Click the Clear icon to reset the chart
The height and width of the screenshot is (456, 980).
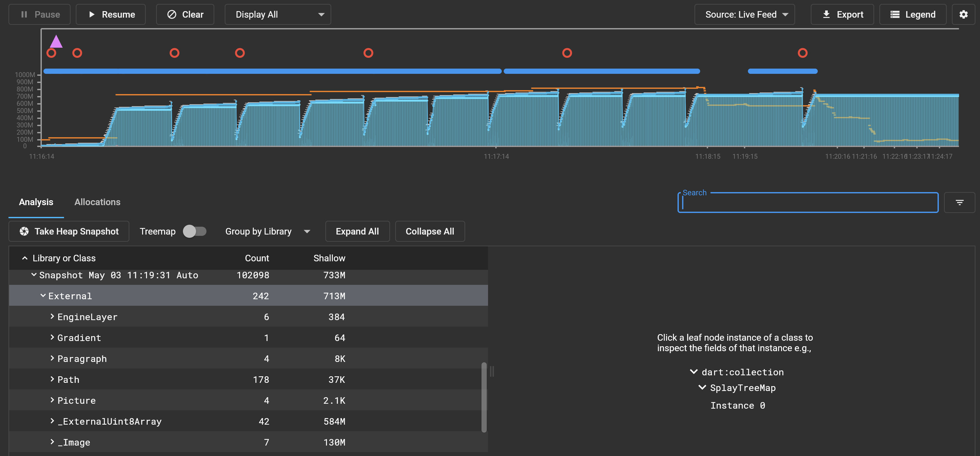[x=172, y=14]
